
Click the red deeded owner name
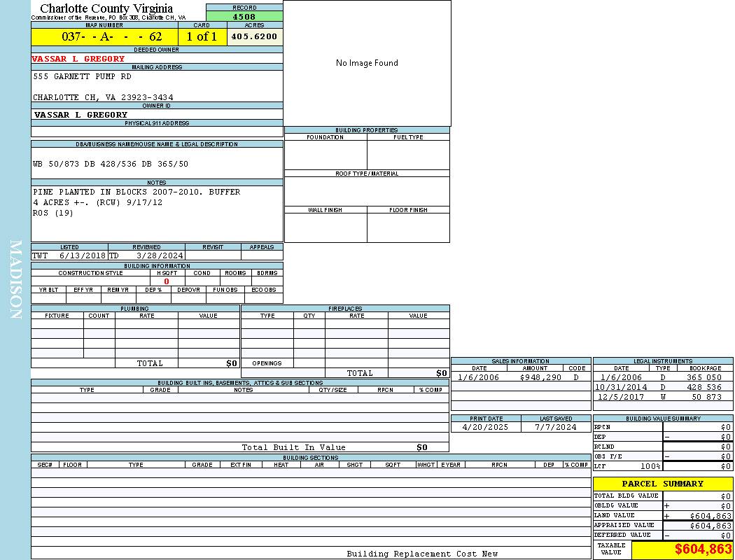tap(78, 59)
